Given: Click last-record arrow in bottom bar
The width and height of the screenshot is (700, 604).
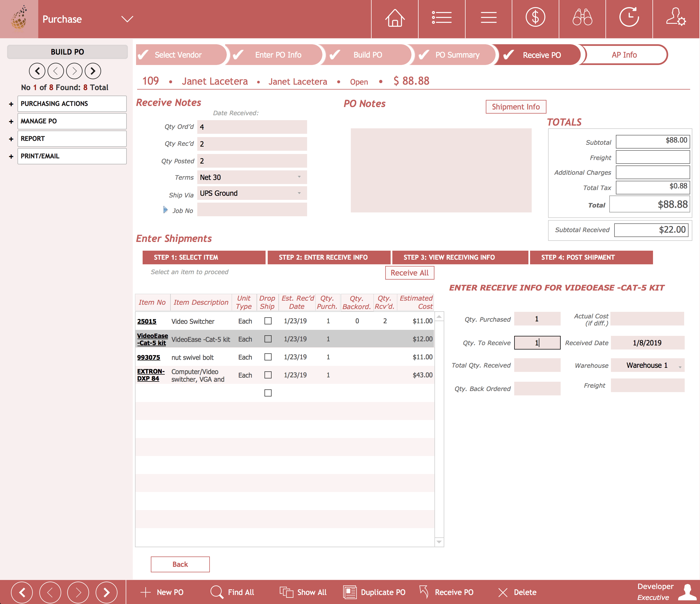Looking at the screenshot, I should [x=106, y=592].
